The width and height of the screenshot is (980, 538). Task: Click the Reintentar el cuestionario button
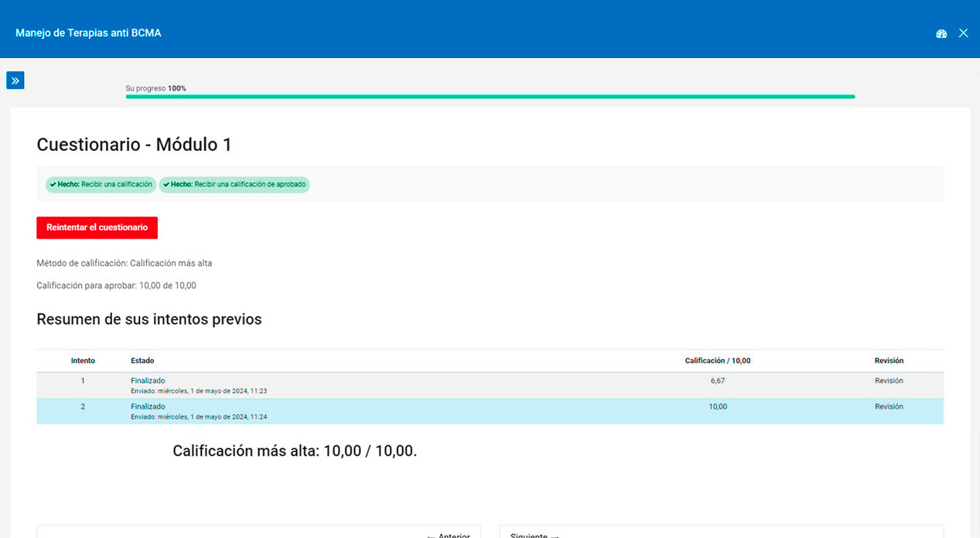[x=97, y=228]
